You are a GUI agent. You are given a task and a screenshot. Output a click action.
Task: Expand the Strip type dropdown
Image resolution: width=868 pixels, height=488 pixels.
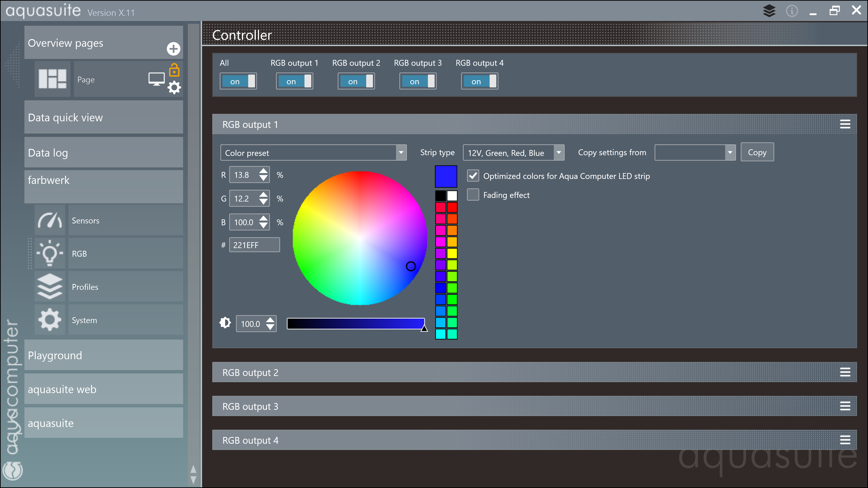(x=513, y=152)
